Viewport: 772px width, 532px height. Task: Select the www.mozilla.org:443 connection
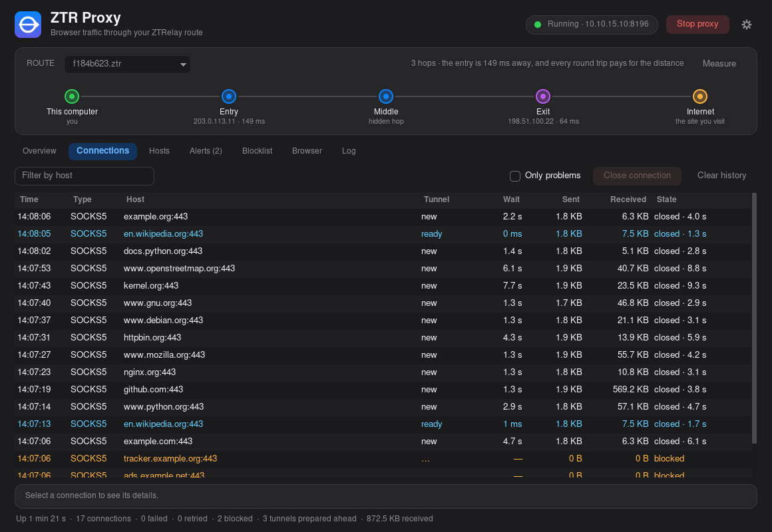[383, 355]
